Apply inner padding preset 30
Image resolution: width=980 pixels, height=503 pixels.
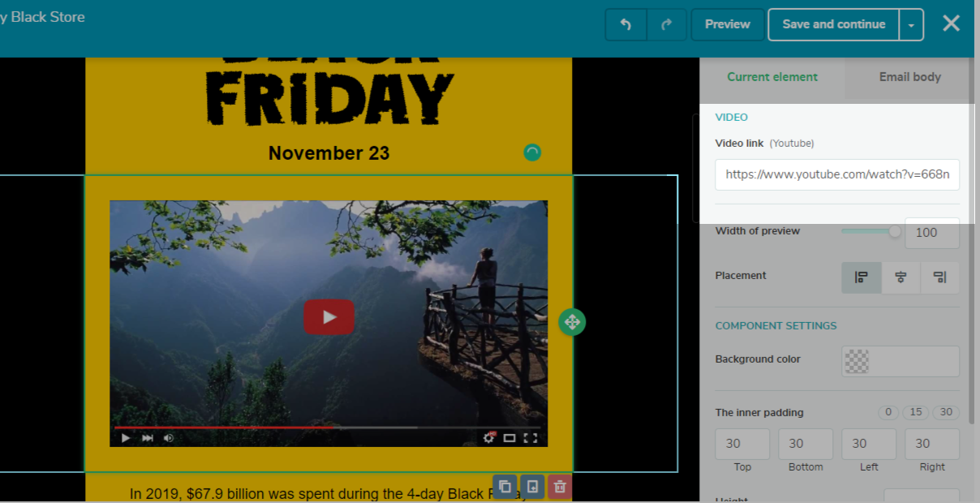pos(946,412)
